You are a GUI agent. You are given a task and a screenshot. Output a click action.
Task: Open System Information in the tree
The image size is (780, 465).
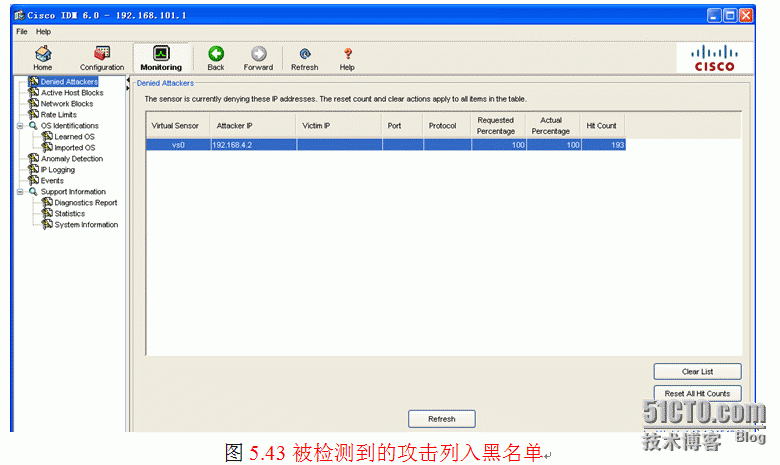tap(86, 224)
